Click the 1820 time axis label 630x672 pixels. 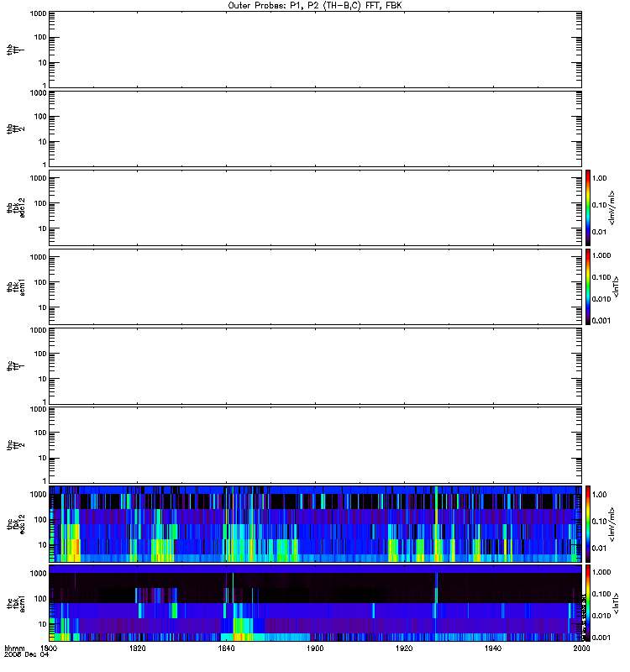[137, 648]
